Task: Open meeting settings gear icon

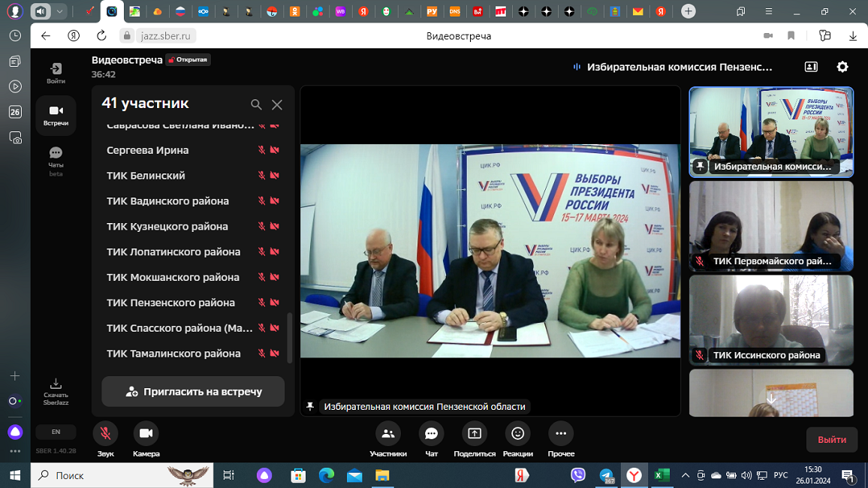Action: [x=842, y=67]
